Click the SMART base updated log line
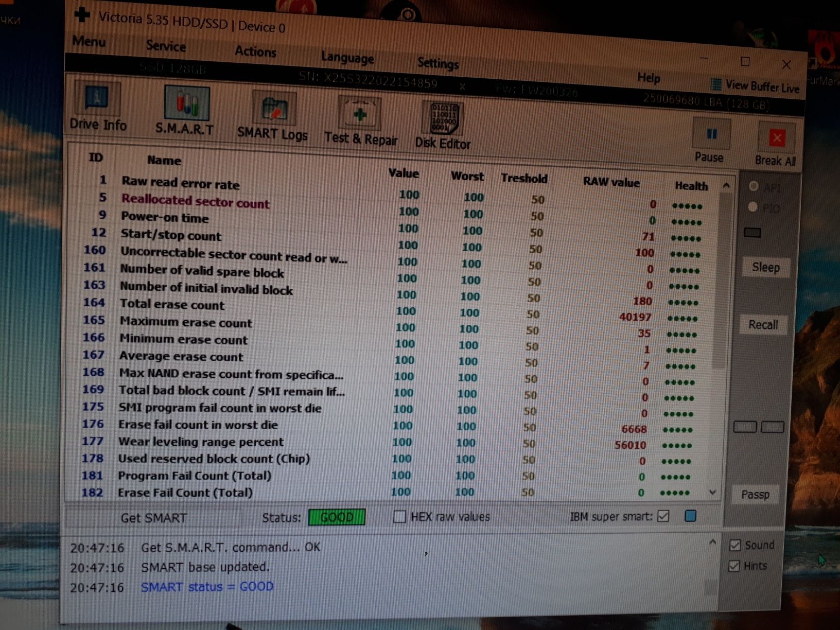840x630 pixels. (x=205, y=567)
